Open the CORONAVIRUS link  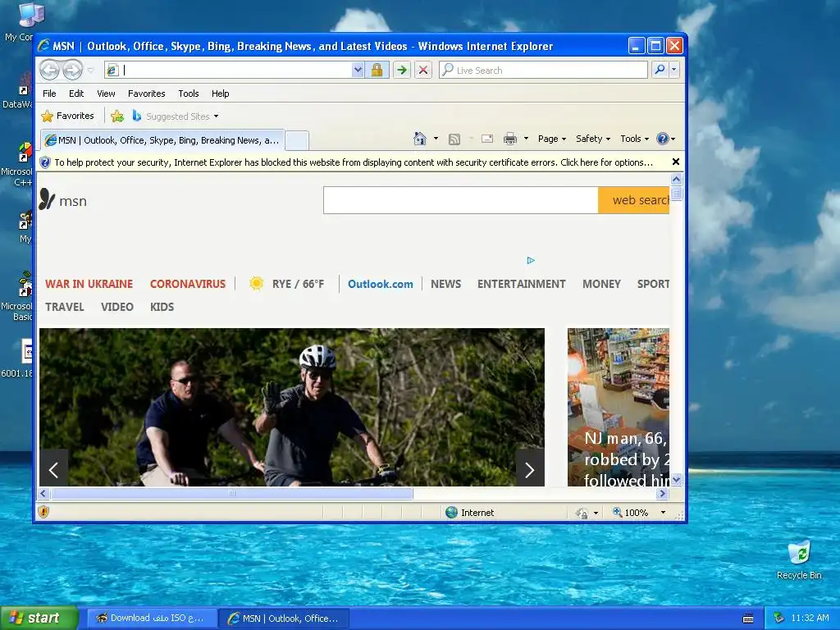(x=188, y=284)
